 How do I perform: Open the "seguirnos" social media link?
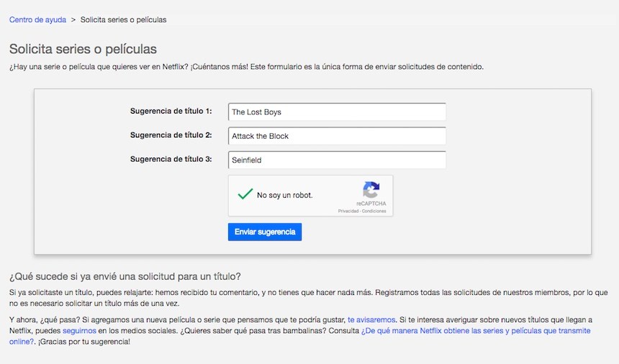[x=79, y=330]
